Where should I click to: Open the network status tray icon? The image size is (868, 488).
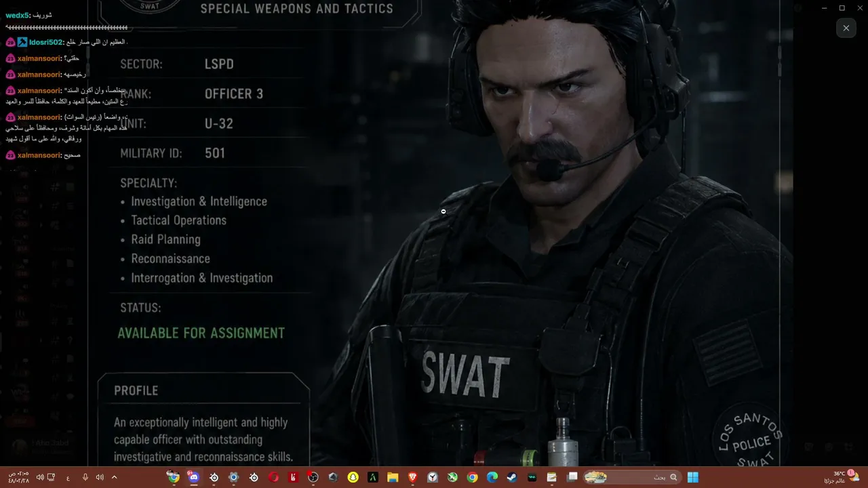click(x=52, y=477)
